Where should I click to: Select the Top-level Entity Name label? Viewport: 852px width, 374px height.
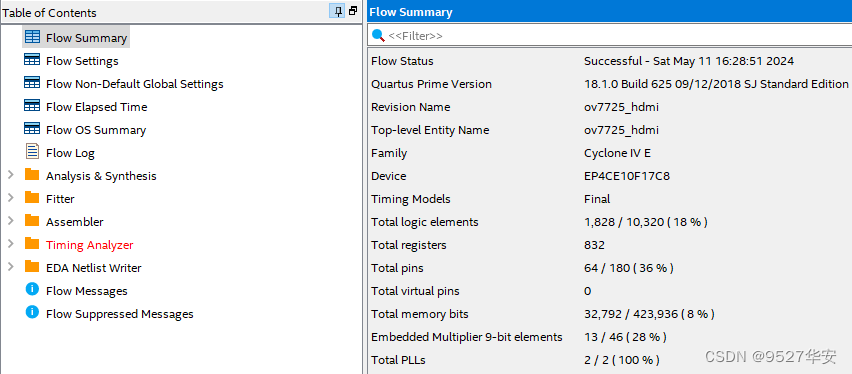click(430, 130)
